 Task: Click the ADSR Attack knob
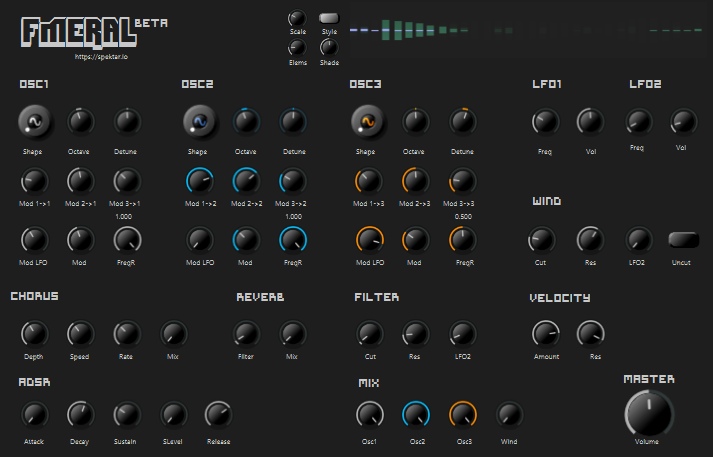tap(34, 414)
